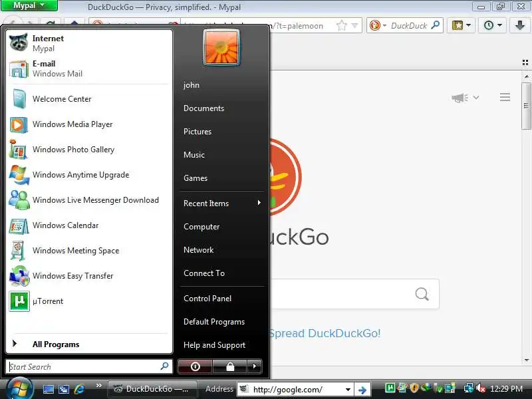532x399 pixels.
Task: Open Mypal Internet browser from Start menu
Action: (x=89, y=43)
